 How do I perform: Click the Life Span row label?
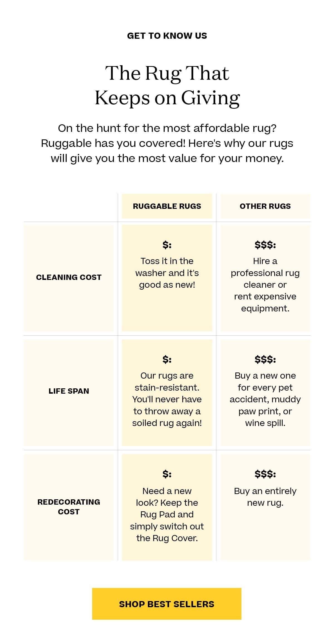click(x=69, y=391)
